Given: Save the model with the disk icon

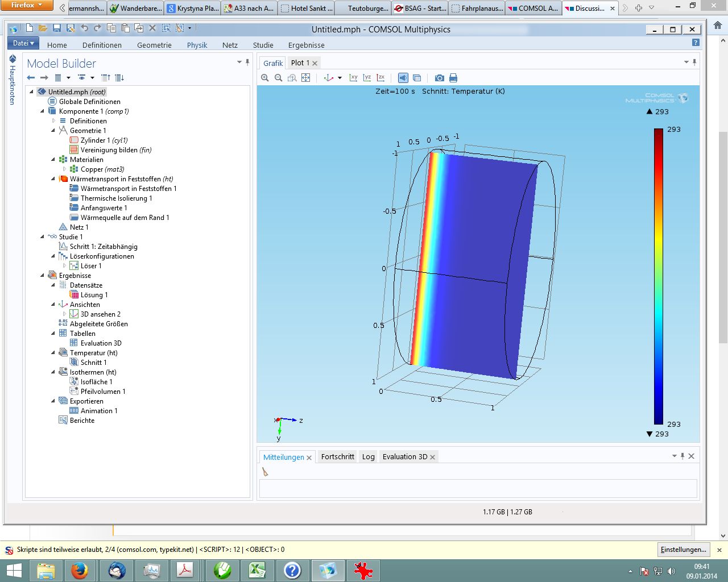Looking at the screenshot, I should (57, 28).
